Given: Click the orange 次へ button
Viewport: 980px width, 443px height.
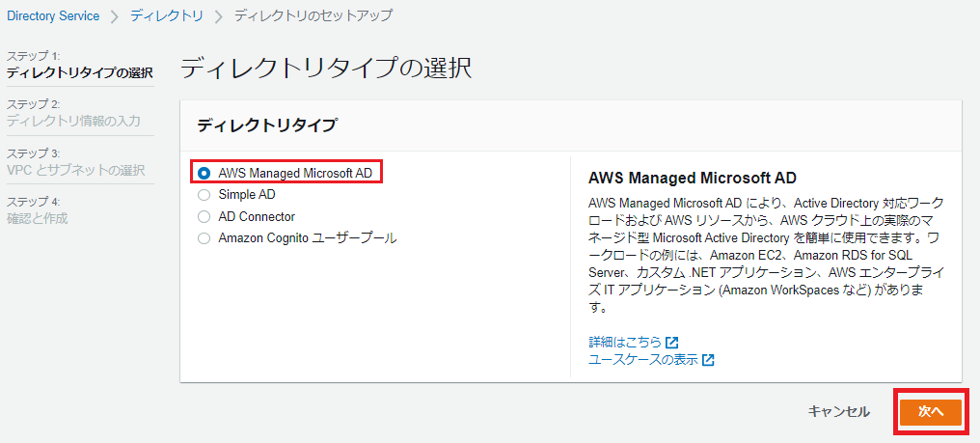Looking at the screenshot, I should (x=931, y=412).
